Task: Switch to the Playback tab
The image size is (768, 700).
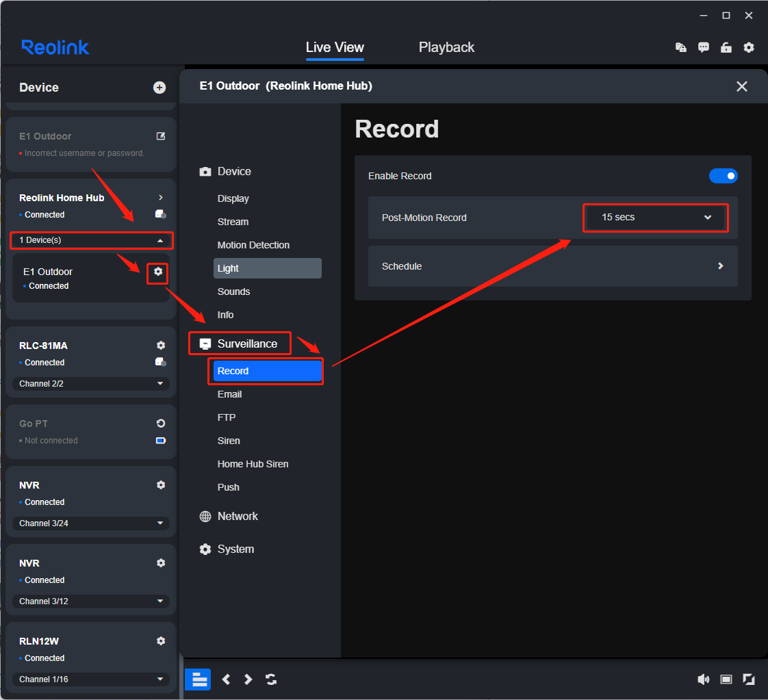Action: coord(446,47)
